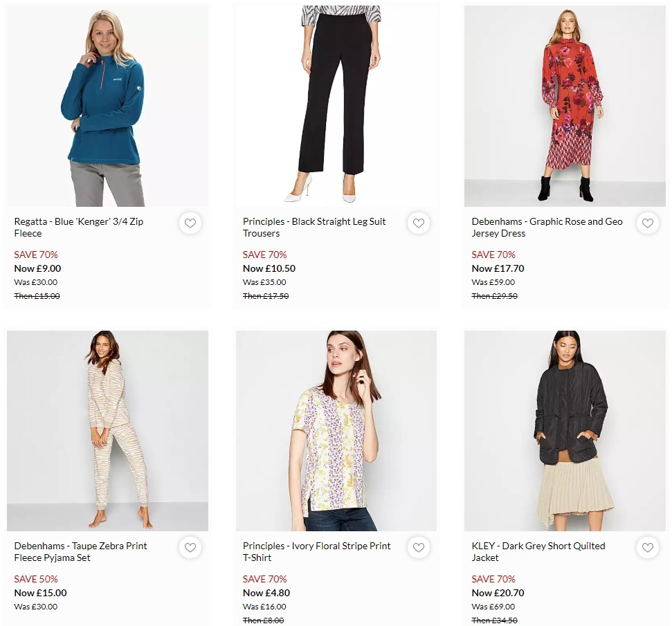
Task: Click the wishlist heart on the Regatta fleece
Action: click(190, 223)
